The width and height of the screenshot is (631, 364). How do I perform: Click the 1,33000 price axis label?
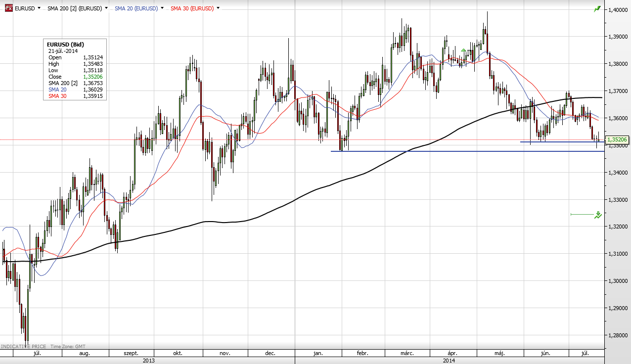(x=618, y=200)
